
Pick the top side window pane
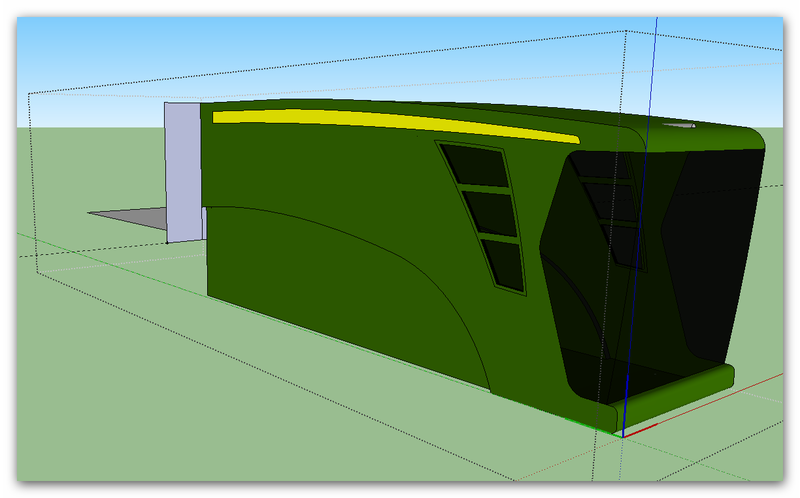click(x=476, y=164)
